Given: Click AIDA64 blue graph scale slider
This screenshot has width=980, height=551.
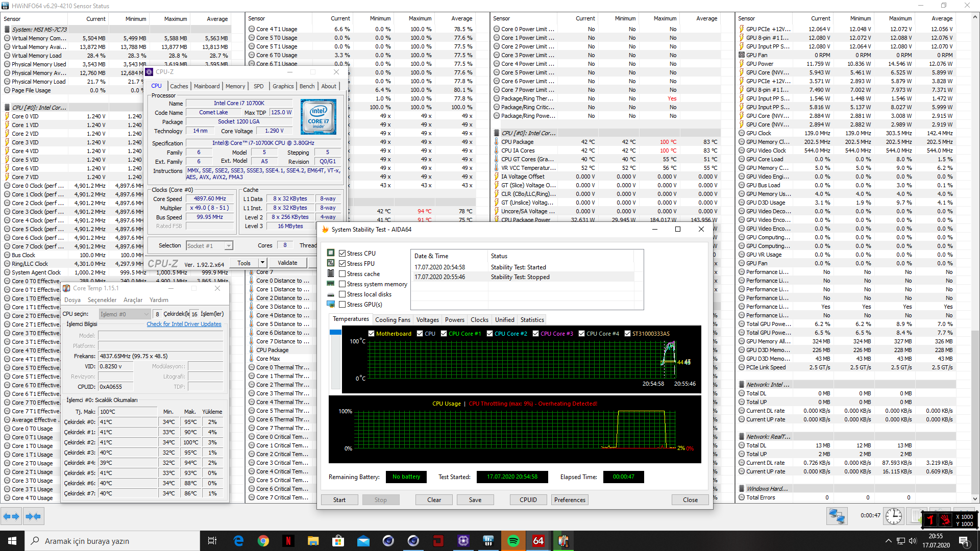Looking at the screenshot, I should coord(335,332).
